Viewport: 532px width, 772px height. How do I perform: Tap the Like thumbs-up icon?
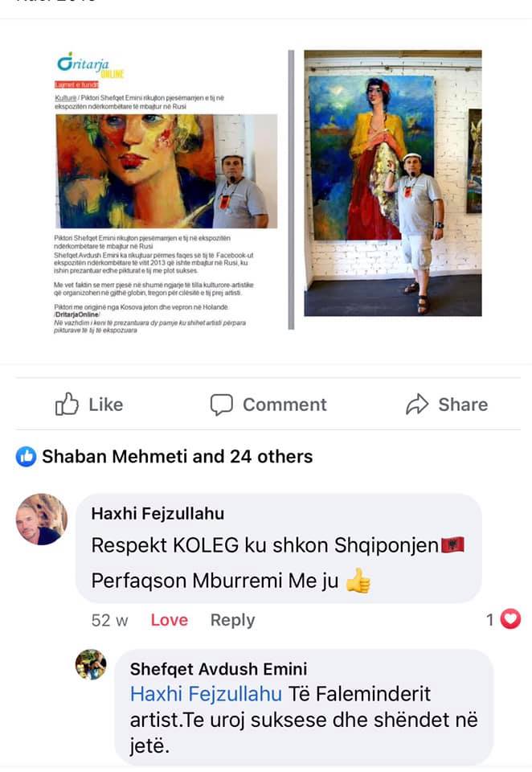point(67,404)
